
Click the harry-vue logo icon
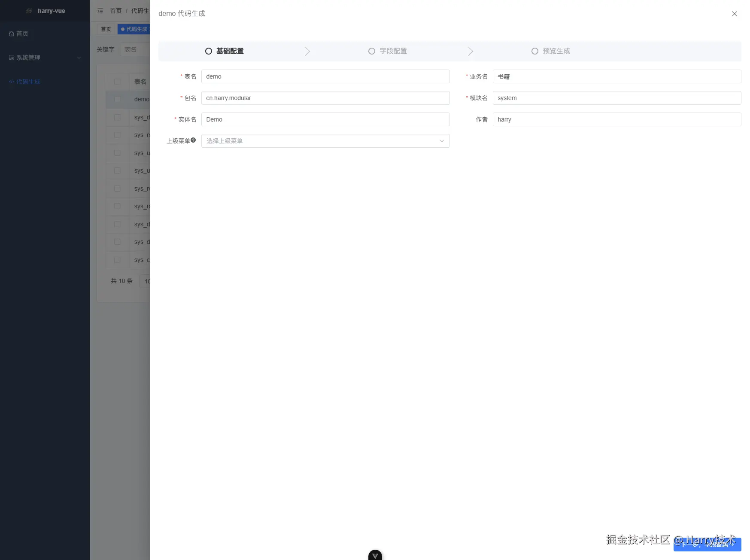tap(29, 11)
